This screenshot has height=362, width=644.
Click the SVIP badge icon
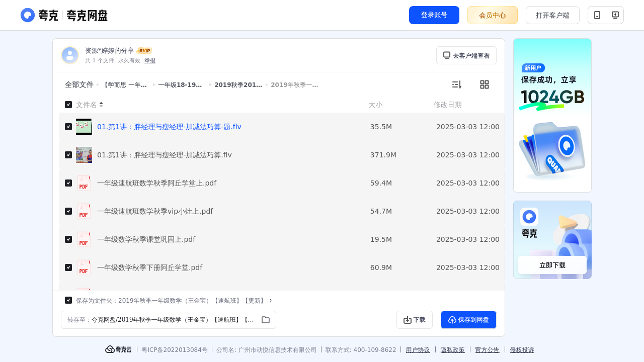[x=144, y=51]
